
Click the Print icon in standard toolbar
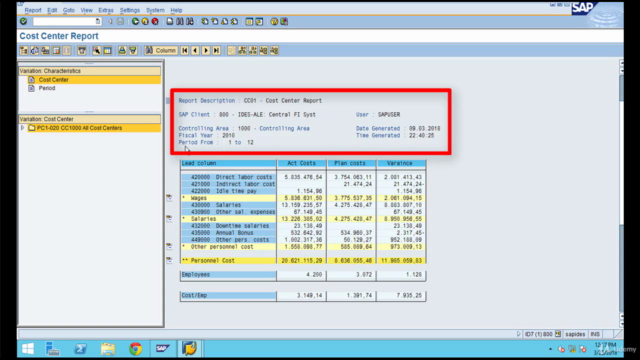pos(170,21)
